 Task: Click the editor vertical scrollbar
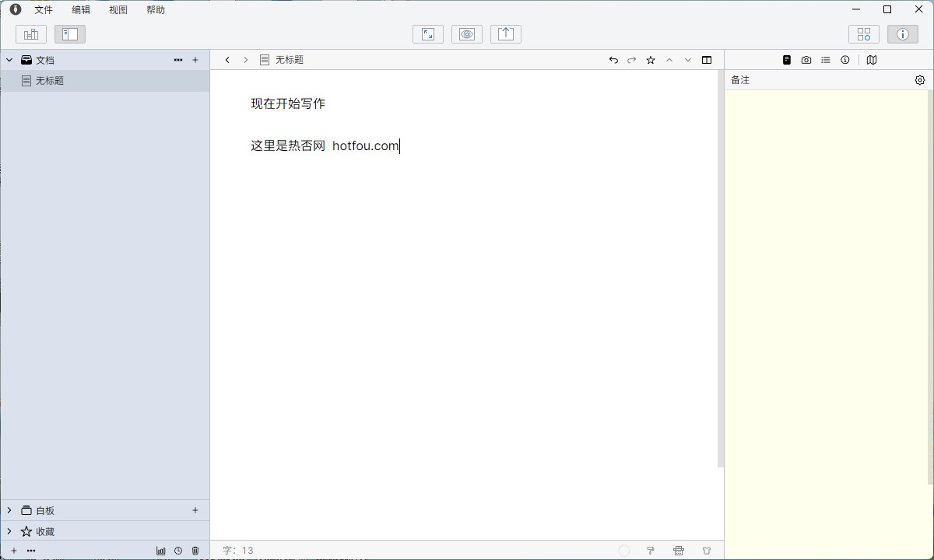[721, 268]
